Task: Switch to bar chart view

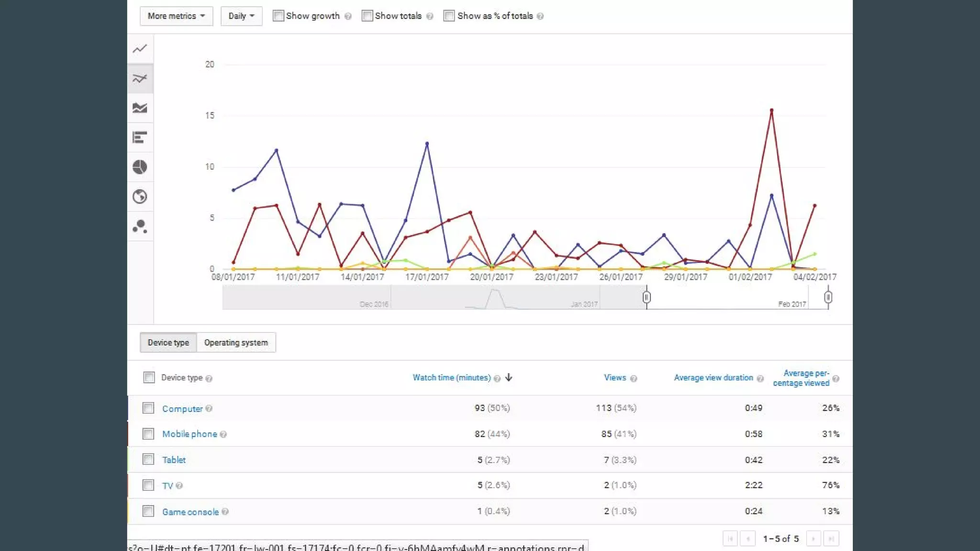Action: click(x=140, y=138)
